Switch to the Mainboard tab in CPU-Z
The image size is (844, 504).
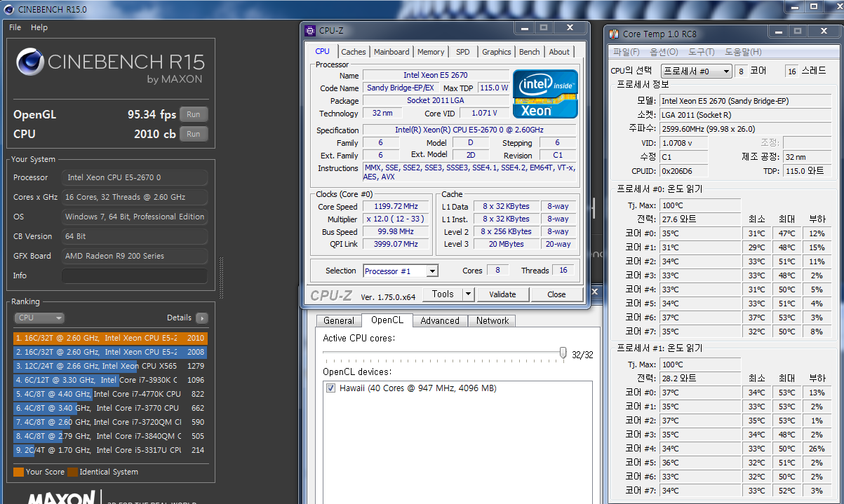(391, 52)
